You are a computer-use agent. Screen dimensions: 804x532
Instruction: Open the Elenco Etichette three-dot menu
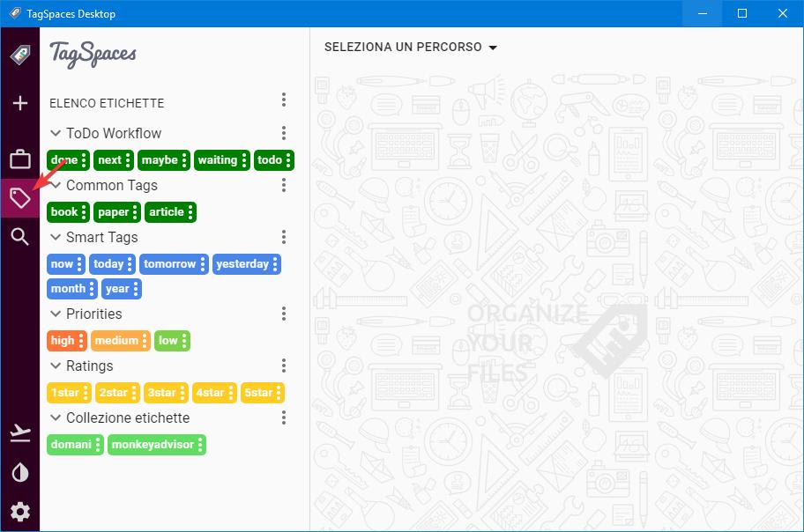[x=284, y=100]
